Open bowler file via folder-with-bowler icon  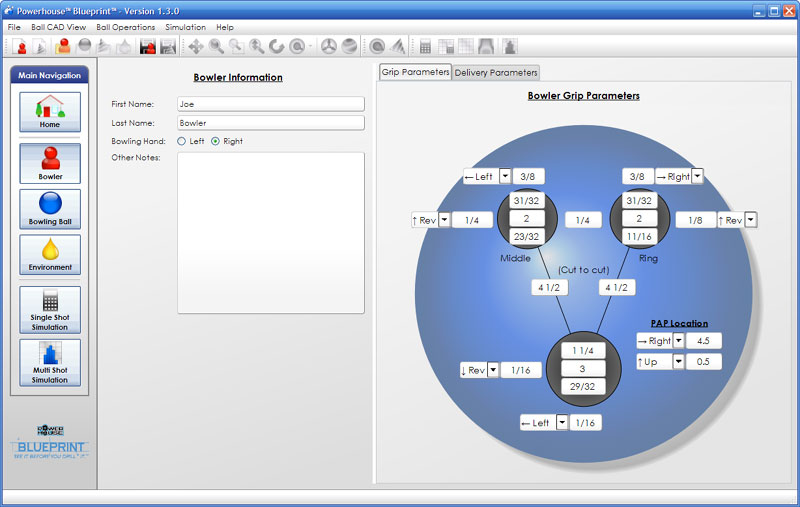(x=62, y=46)
